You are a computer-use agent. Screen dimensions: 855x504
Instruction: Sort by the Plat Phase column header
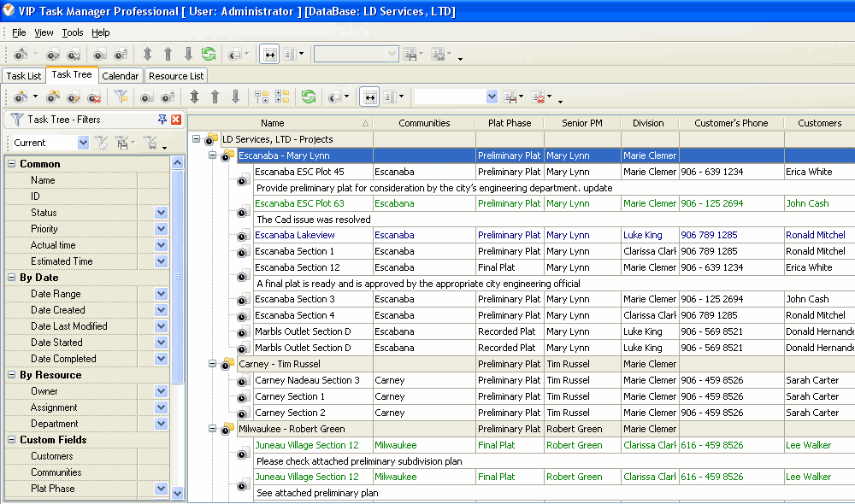click(510, 123)
